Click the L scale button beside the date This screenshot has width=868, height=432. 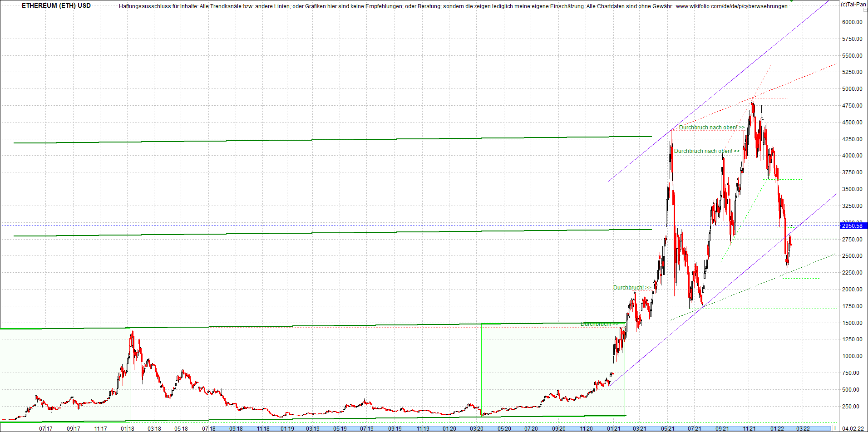pyautogui.click(x=836, y=428)
